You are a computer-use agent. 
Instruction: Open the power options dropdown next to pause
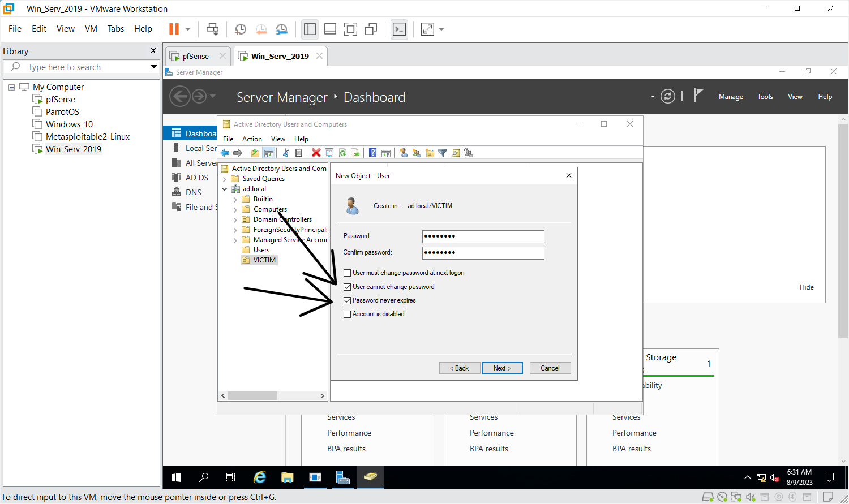click(188, 29)
